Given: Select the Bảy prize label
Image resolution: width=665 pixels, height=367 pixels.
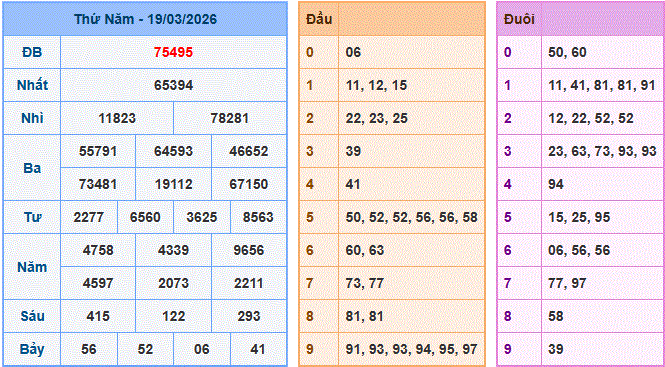Looking at the screenshot, I should point(32,349).
